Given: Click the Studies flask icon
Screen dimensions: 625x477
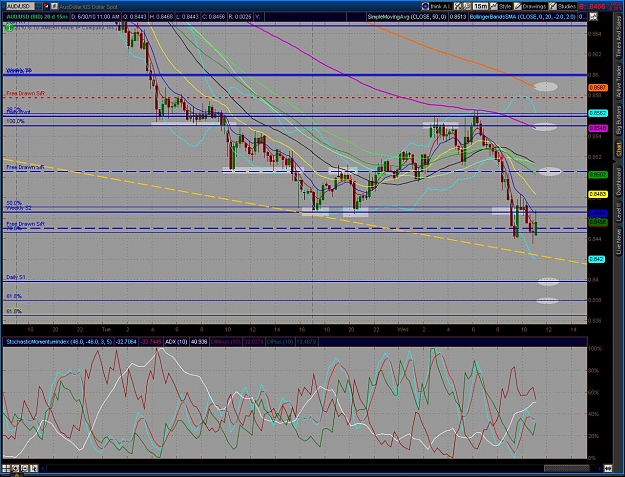Looking at the screenshot, I should [552, 6].
